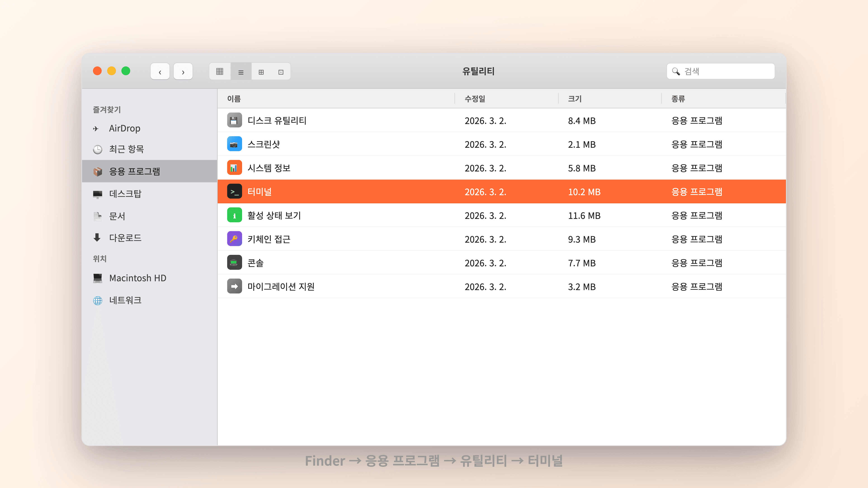The image size is (868, 488).
Task: Click the 시스템 정보 chart icon
Action: (x=235, y=168)
